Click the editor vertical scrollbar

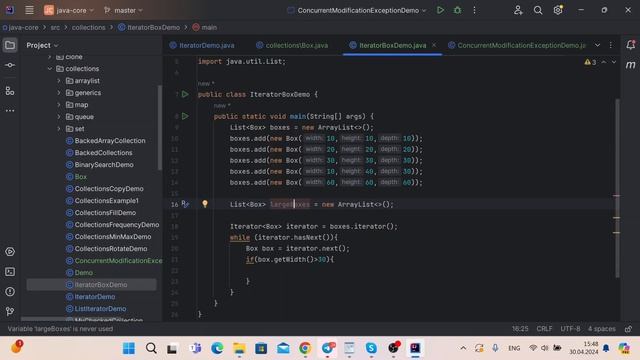(x=617, y=188)
